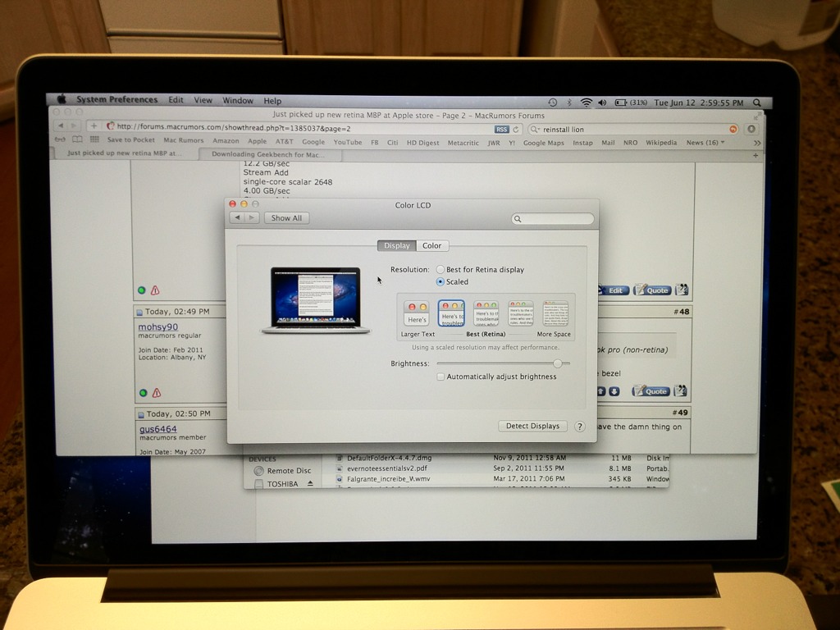Select Remote Disc in the Finder sidebar
The image size is (840, 630).
coord(282,470)
